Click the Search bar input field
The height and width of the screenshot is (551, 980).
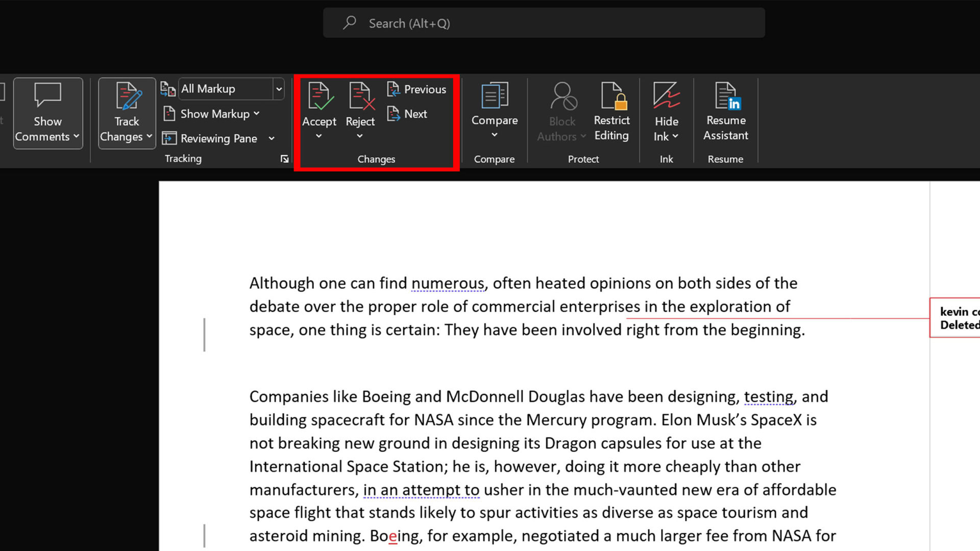click(544, 23)
